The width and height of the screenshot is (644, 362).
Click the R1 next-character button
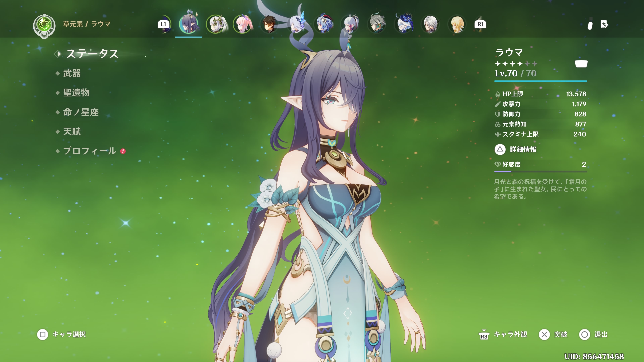click(480, 24)
